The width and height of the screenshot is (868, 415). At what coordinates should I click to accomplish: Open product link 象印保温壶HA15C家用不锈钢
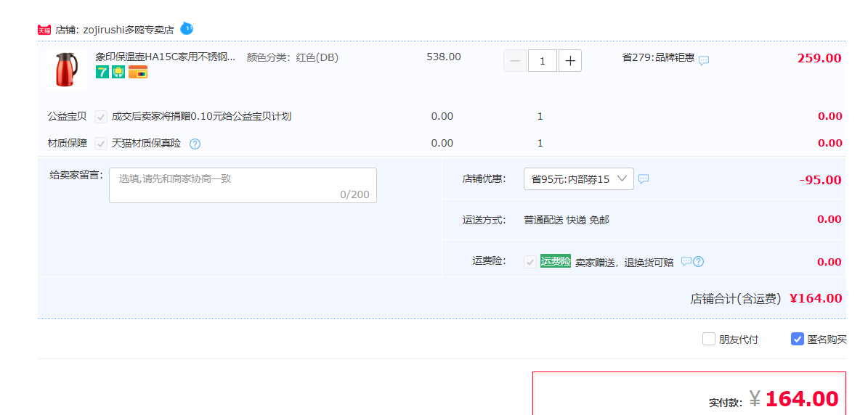pos(166,57)
